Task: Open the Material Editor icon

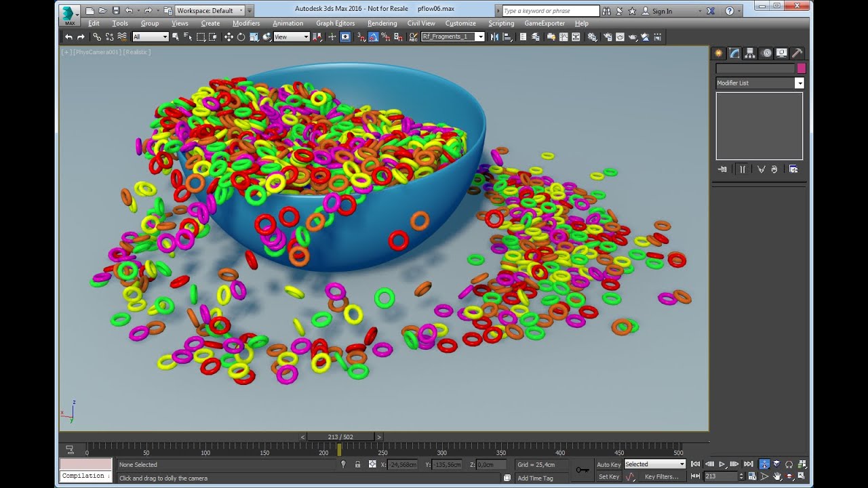Action: click(593, 37)
